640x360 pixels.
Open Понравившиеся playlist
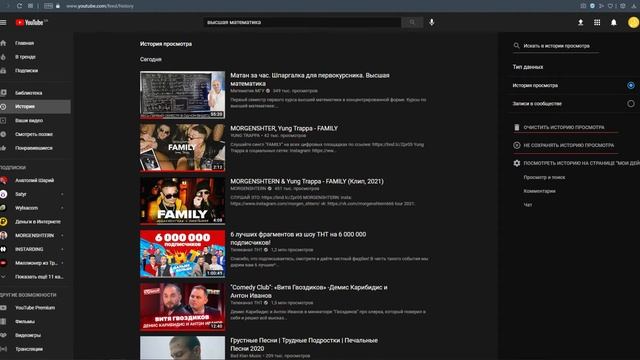pyautogui.click(x=35, y=148)
